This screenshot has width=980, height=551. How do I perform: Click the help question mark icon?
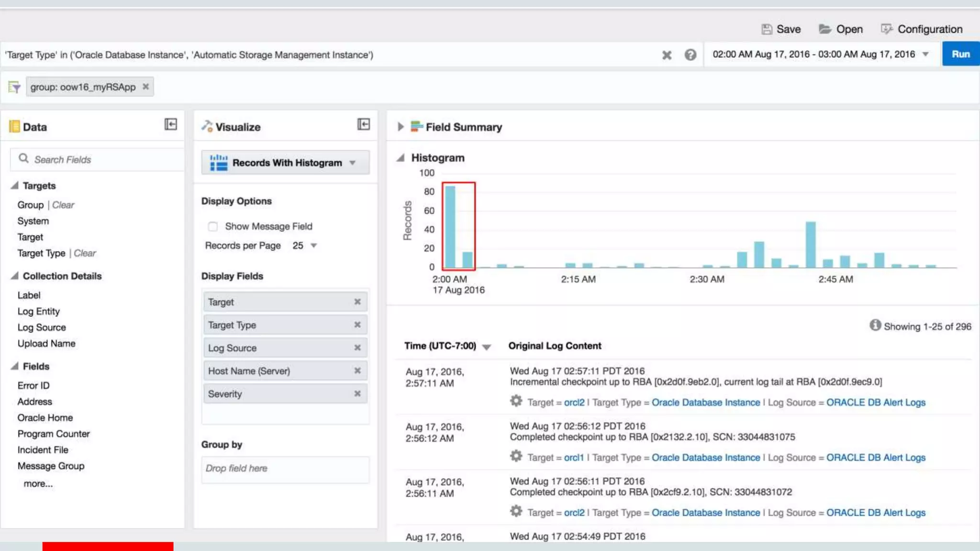tap(690, 55)
